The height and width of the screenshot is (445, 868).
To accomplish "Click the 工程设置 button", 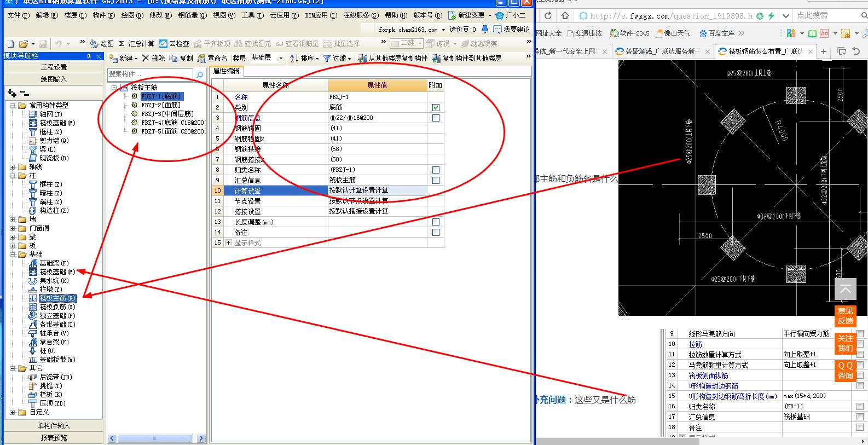I will tap(54, 67).
